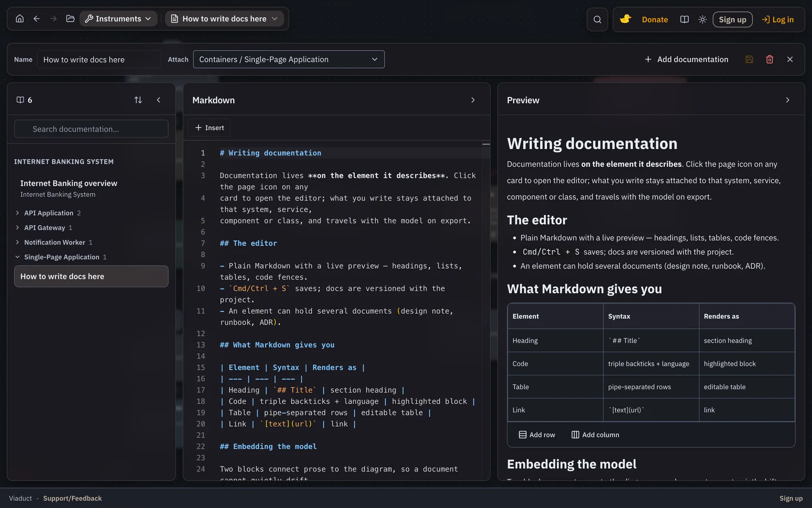Click Add documentation button

tap(686, 59)
